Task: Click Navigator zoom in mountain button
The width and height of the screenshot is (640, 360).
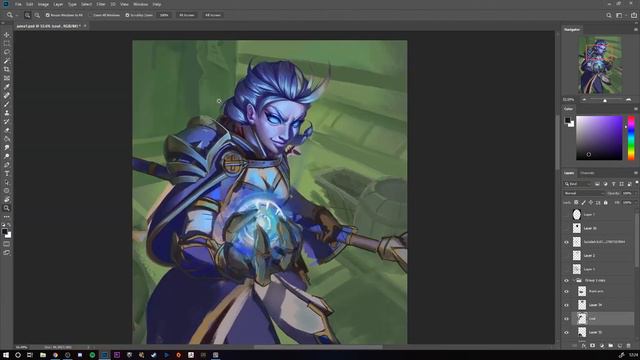Action: 629,100
